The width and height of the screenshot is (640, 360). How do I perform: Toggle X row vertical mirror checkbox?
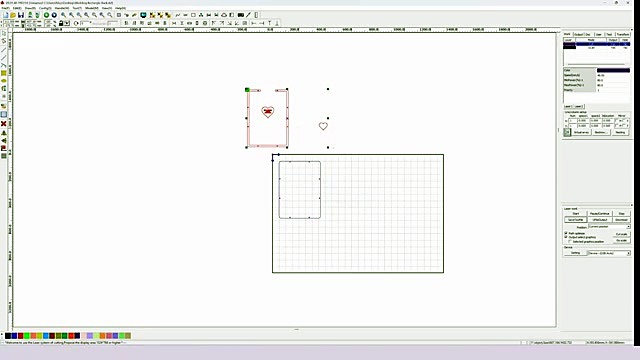(624, 121)
